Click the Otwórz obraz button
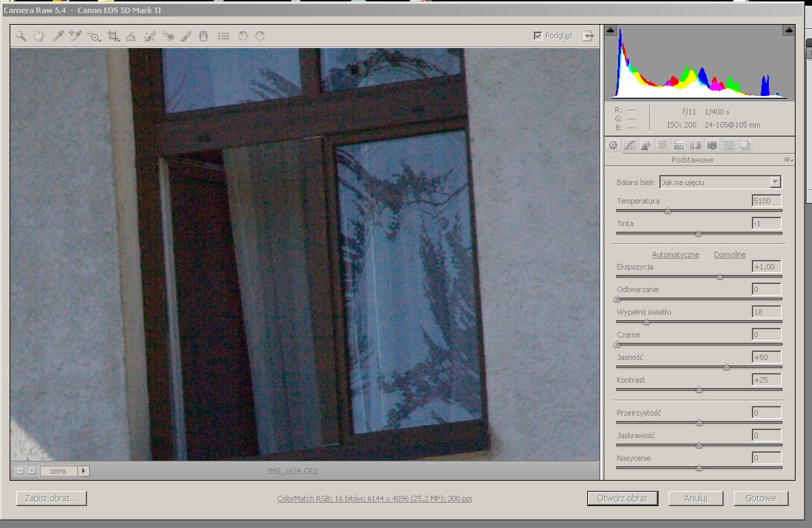Image resolution: width=812 pixels, height=528 pixels. pos(622,499)
